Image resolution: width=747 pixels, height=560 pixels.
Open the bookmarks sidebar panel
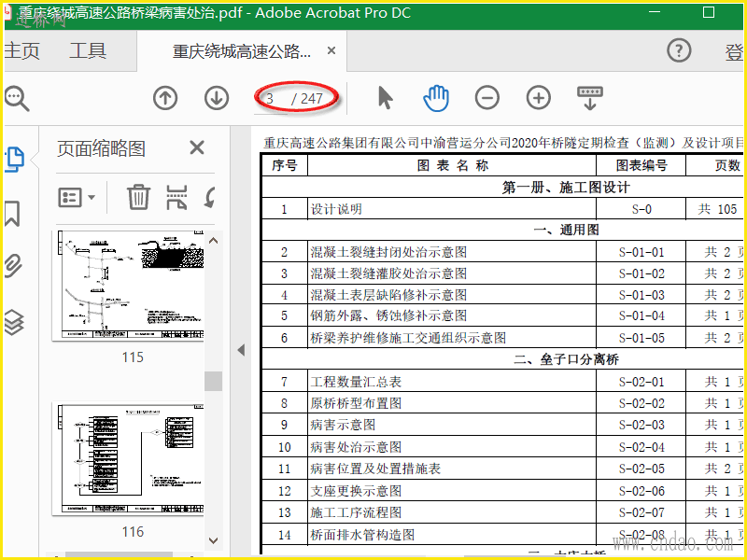click(13, 213)
